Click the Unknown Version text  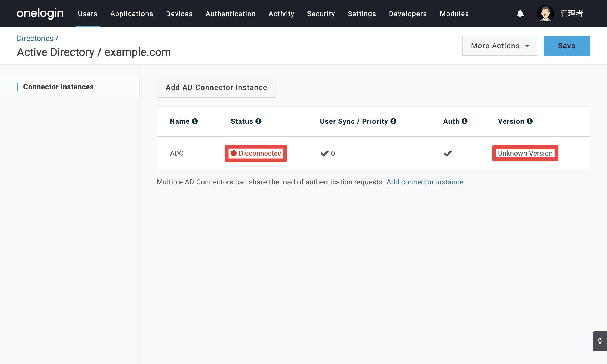tap(525, 153)
